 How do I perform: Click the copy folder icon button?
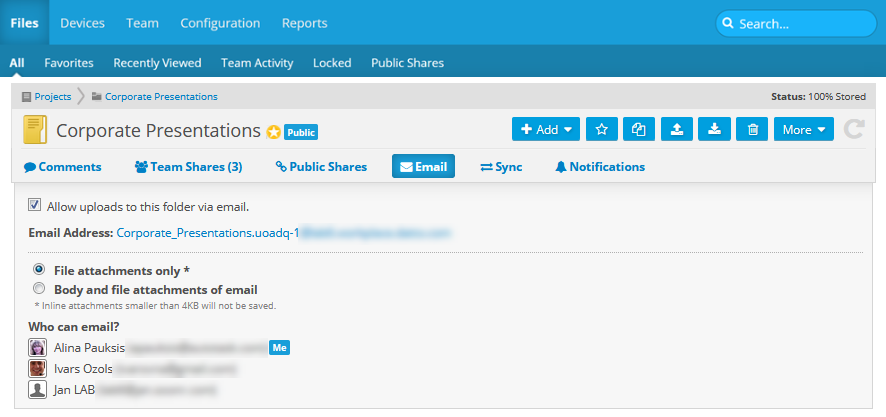pos(638,129)
